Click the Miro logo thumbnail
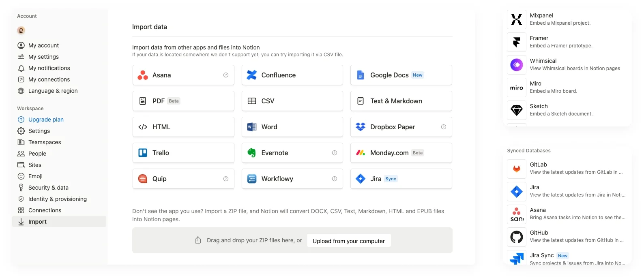Image resolution: width=644 pixels, height=280 pixels. coord(517,88)
